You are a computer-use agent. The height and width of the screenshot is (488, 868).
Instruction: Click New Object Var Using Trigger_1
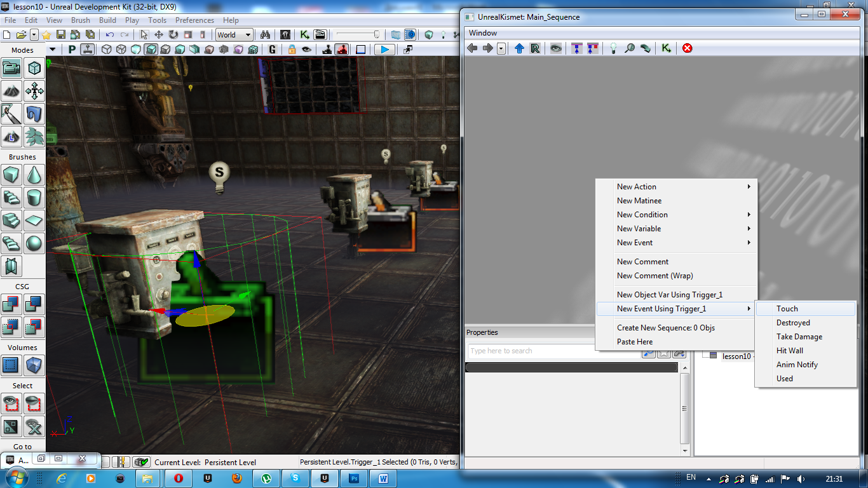[676, 295]
